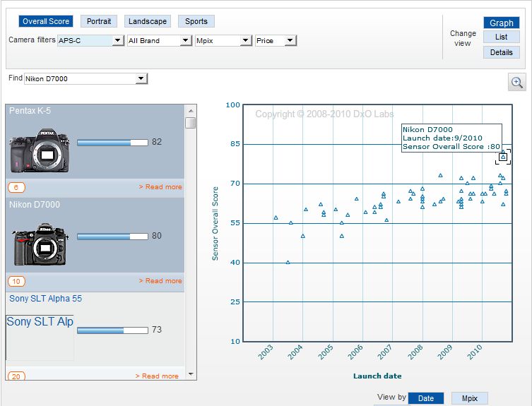Switch to the Portrait tab

click(99, 21)
